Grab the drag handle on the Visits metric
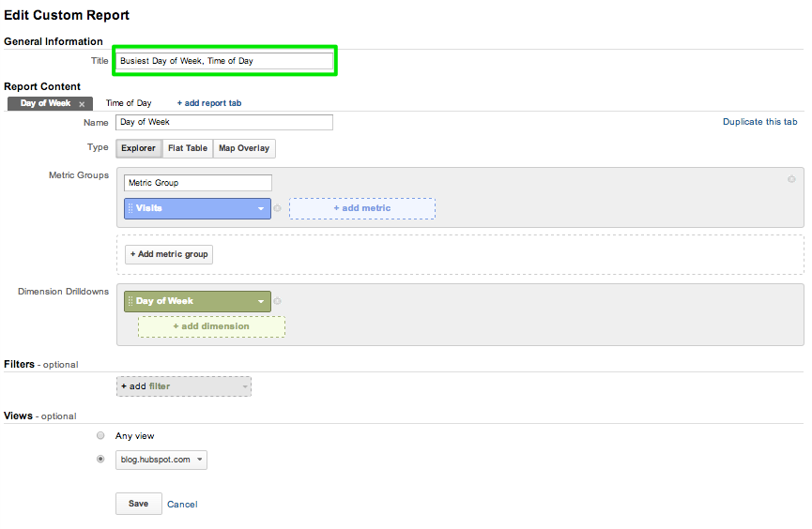This screenshot has width=812, height=529. point(130,208)
